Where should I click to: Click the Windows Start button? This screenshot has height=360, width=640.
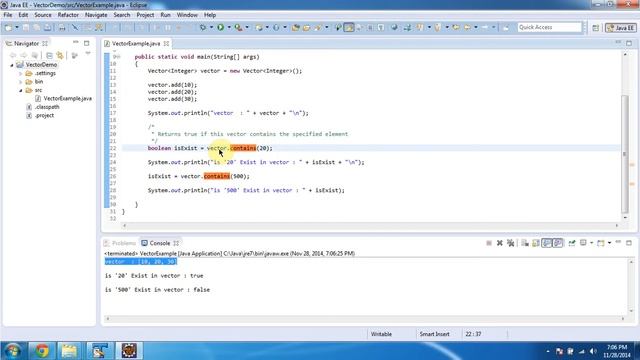click(13, 351)
